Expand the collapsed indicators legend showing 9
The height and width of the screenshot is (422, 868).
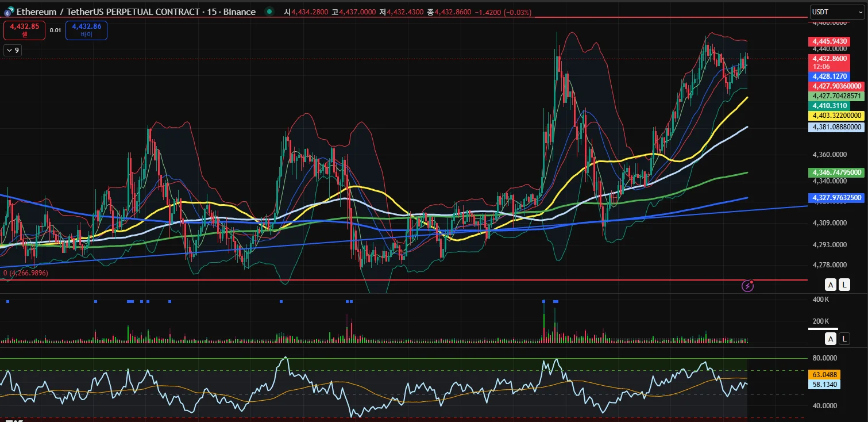13,51
